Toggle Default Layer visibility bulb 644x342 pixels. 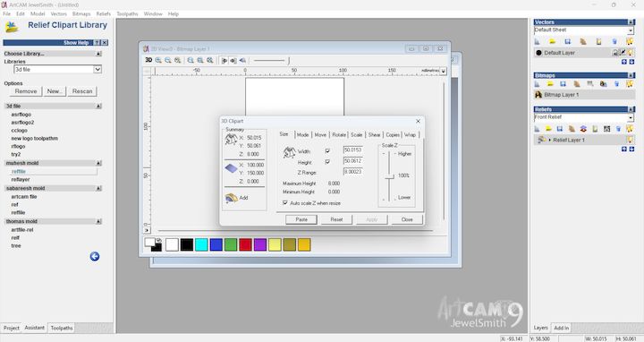[630, 53]
